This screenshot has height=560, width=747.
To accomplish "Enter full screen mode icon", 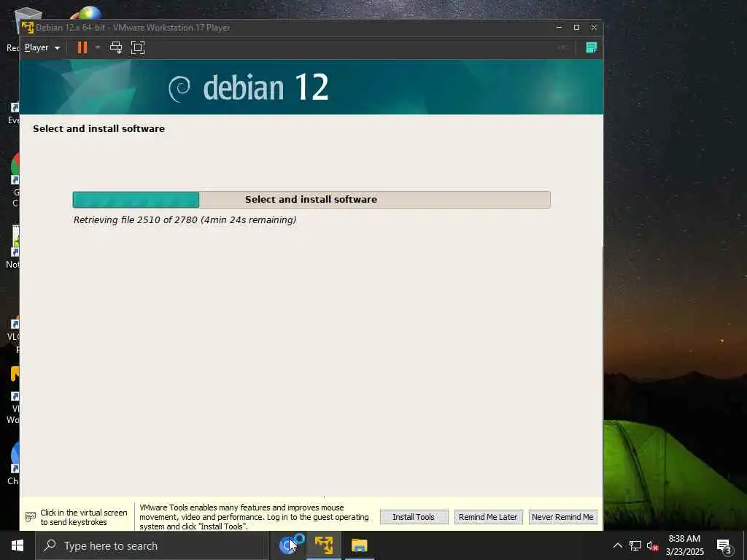I will click(138, 47).
